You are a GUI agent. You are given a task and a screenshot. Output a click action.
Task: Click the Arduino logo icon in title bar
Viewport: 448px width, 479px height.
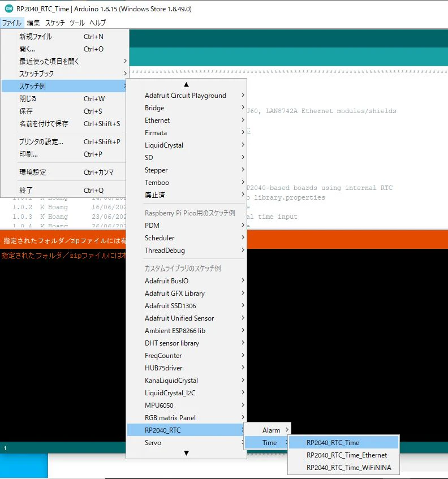[9, 9]
